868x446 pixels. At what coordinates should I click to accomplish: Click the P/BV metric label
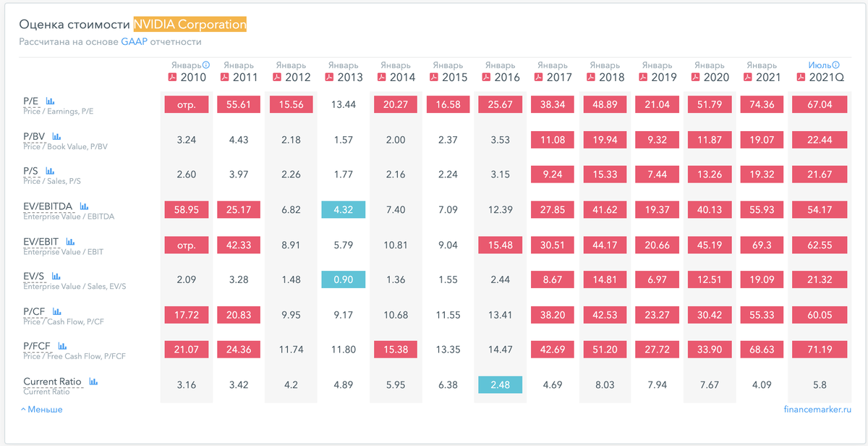[x=35, y=136]
